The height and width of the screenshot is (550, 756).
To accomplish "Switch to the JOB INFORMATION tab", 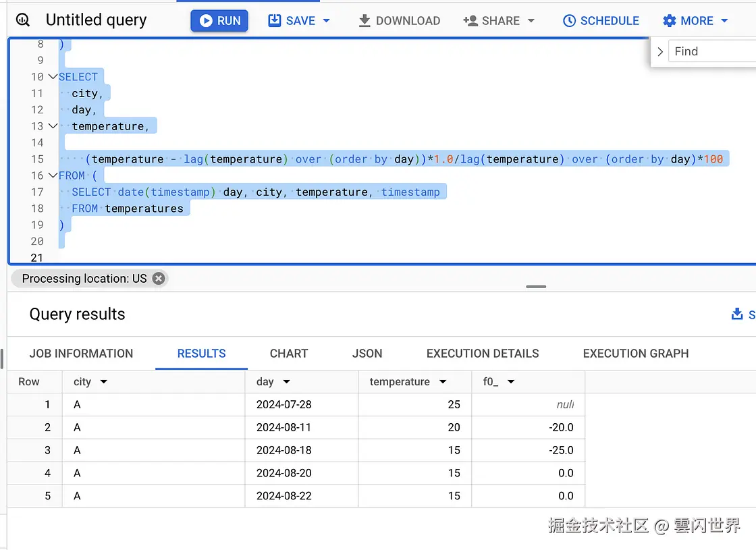I will (x=81, y=354).
